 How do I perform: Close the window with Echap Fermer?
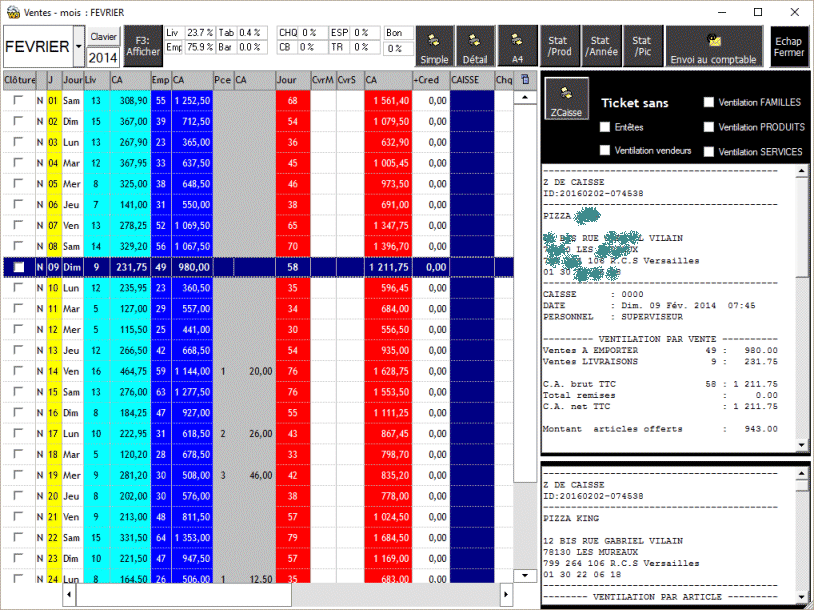click(x=788, y=47)
